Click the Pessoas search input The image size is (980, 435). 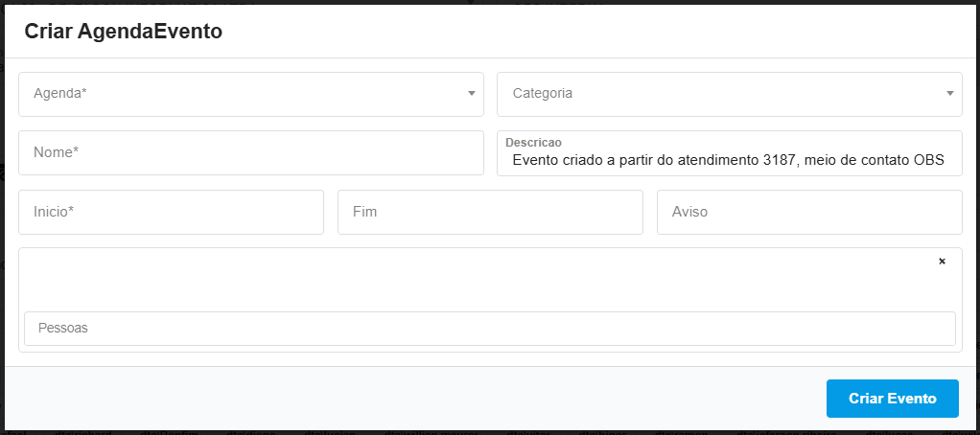tap(489, 328)
